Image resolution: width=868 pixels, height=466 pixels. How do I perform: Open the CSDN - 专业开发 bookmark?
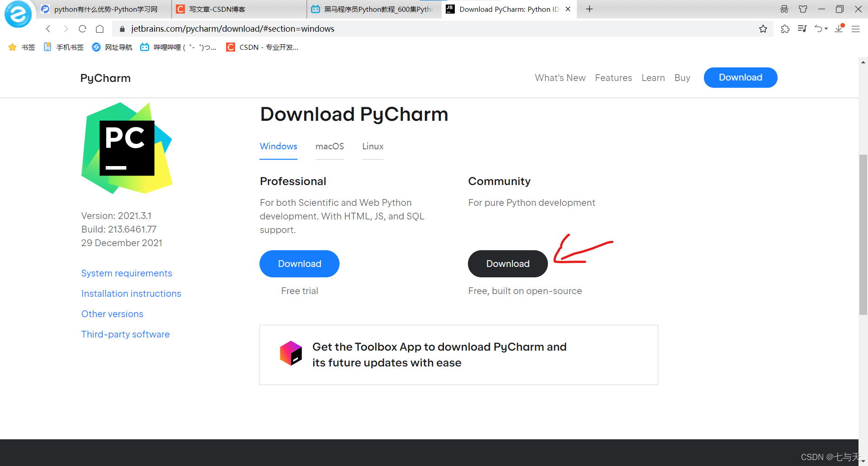(x=262, y=47)
